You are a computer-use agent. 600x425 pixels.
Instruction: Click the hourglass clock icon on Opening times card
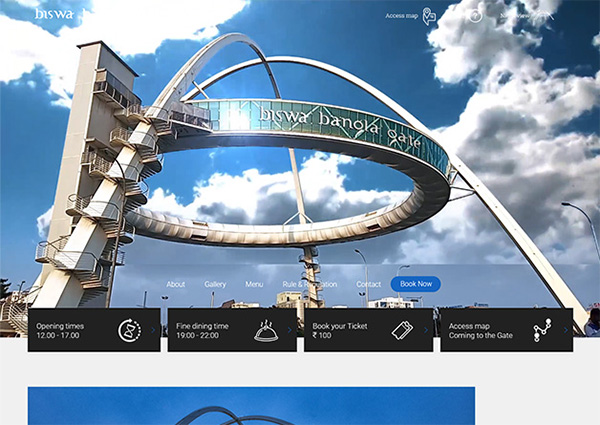click(x=129, y=330)
